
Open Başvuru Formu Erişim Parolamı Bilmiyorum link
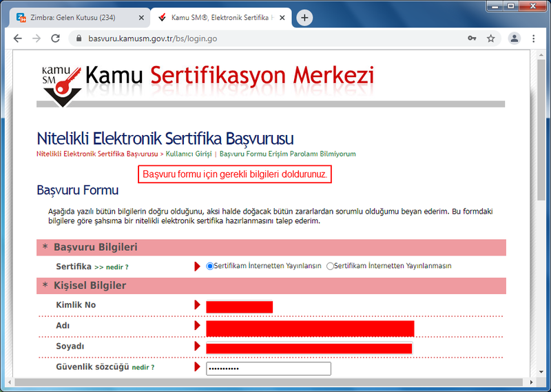click(x=287, y=154)
